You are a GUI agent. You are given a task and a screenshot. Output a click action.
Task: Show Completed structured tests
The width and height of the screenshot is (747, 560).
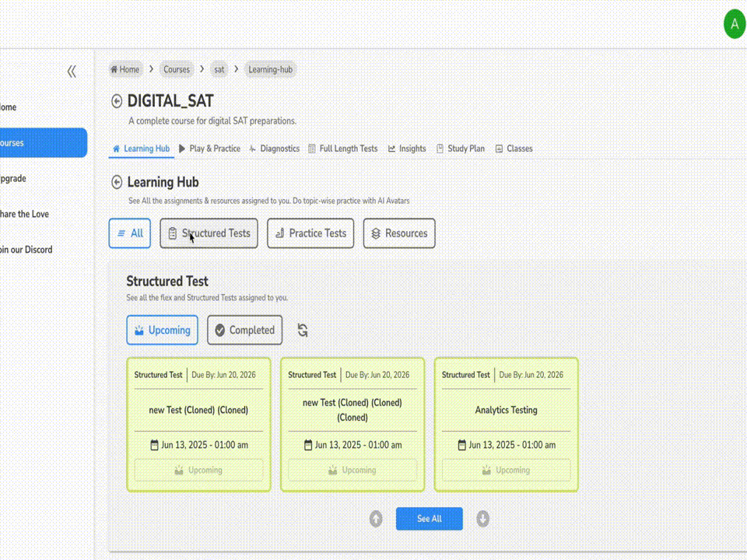coord(244,330)
